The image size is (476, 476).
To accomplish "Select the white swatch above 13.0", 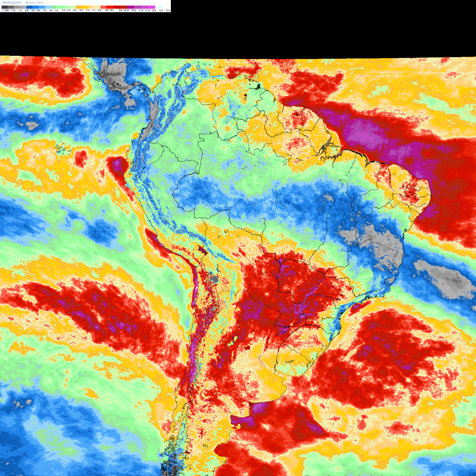I will tap(166, 7).
